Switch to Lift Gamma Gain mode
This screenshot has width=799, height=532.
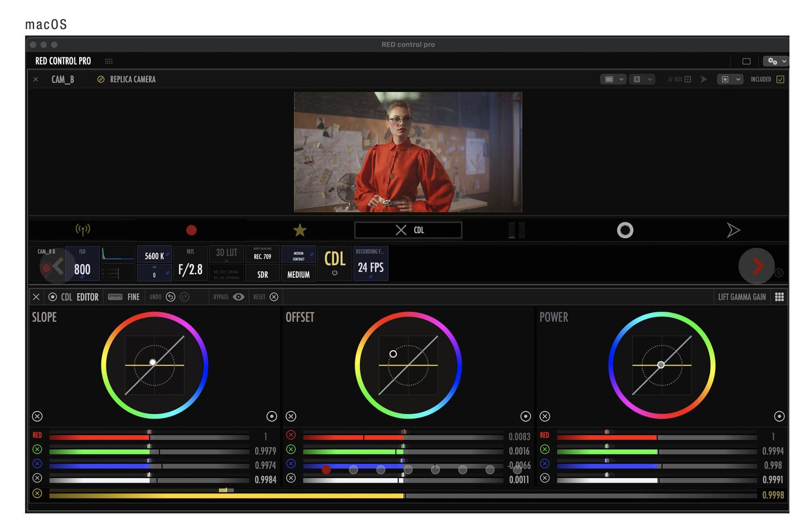tap(742, 297)
